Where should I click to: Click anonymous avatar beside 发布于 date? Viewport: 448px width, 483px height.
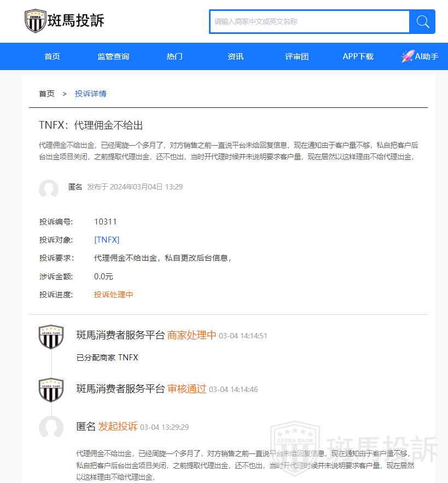(49, 189)
